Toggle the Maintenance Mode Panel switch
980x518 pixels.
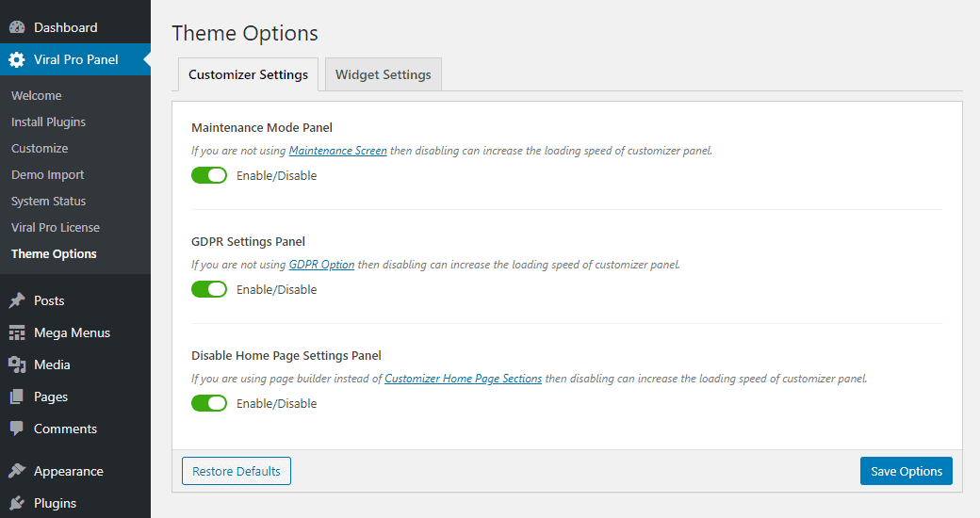tap(209, 175)
